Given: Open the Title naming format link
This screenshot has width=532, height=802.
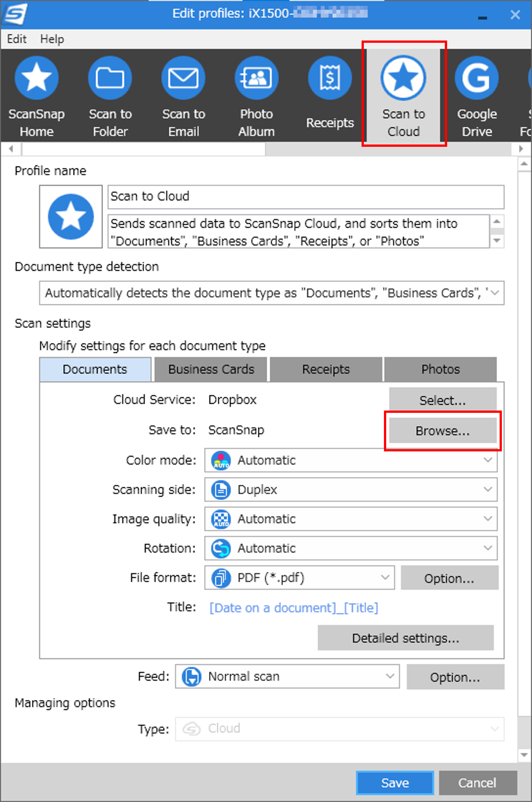Looking at the screenshot, I should (294, 608).
